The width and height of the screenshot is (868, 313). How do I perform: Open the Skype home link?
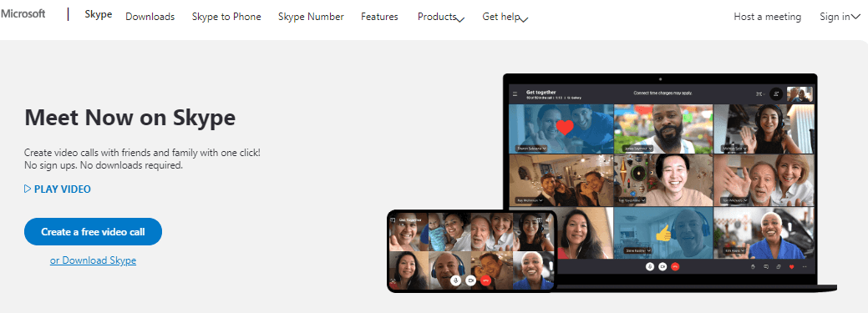(99, 14)
